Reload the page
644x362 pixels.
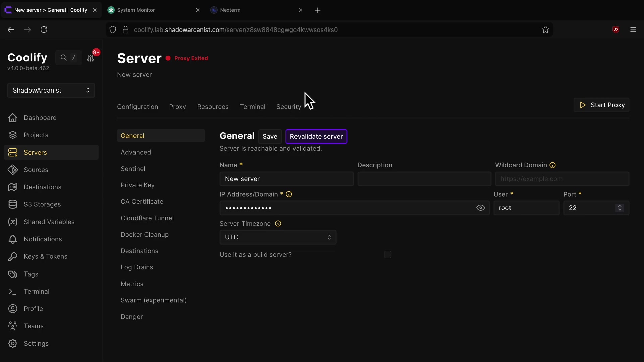[x=44, y=29]
